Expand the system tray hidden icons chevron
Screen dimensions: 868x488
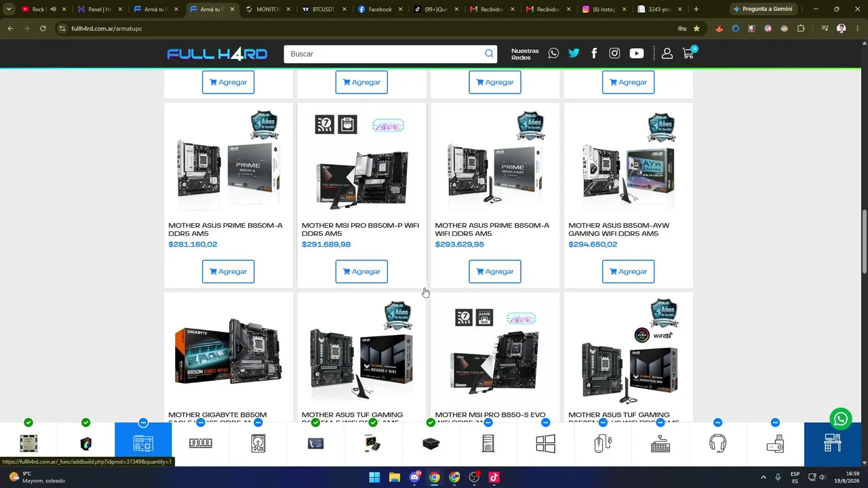(763, 477)
